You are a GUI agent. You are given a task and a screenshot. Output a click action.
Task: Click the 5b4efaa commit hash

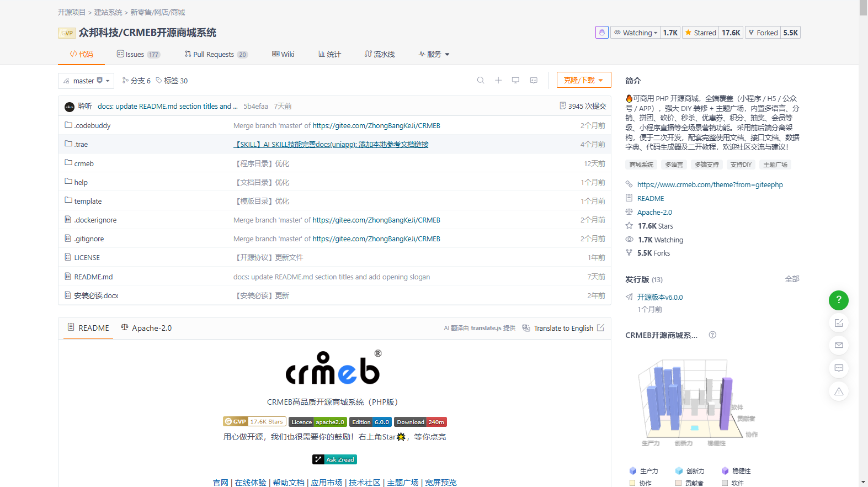[255, 106]
